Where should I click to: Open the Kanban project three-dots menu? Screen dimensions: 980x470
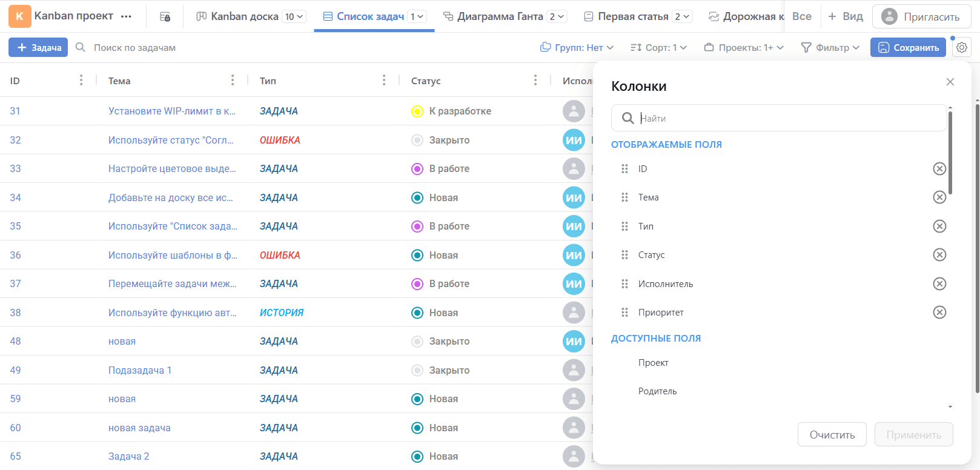pos(126,16)
